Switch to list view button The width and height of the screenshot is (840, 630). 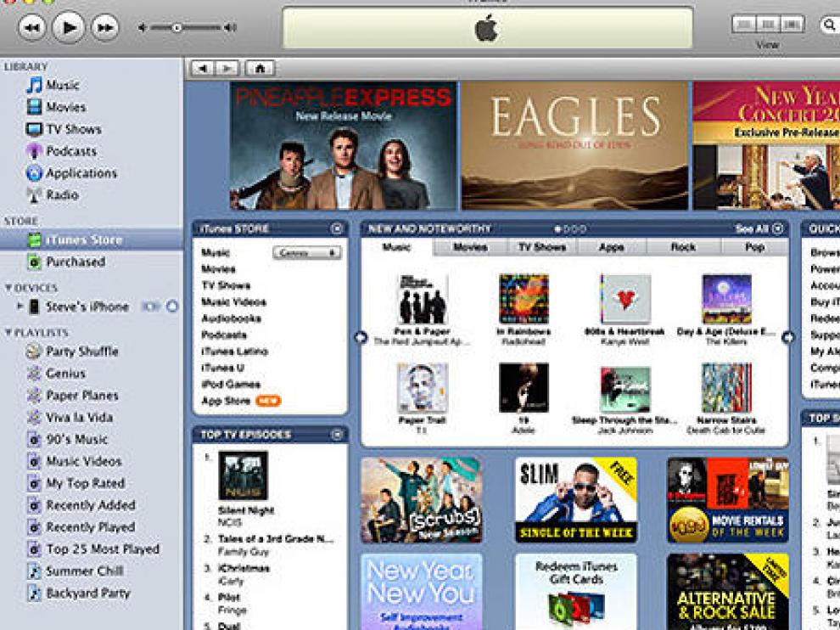pos(744,24)
